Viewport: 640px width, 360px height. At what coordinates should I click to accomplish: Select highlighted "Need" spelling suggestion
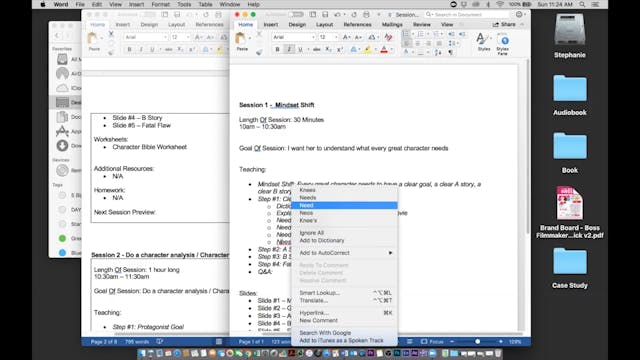344,205
